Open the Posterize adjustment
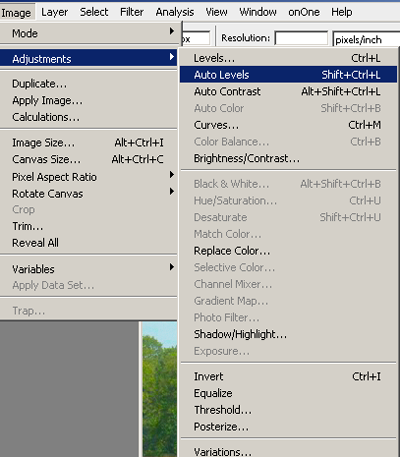The image size is (400, 457). (289, 426)
